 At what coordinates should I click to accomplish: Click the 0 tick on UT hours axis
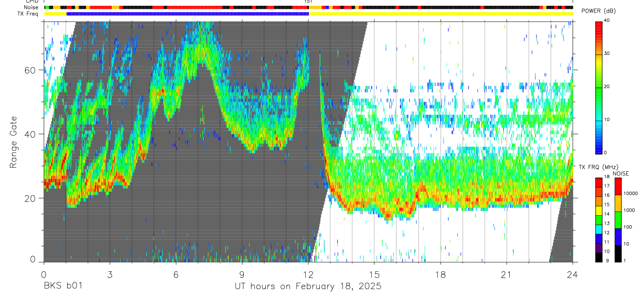click(44, 274)
